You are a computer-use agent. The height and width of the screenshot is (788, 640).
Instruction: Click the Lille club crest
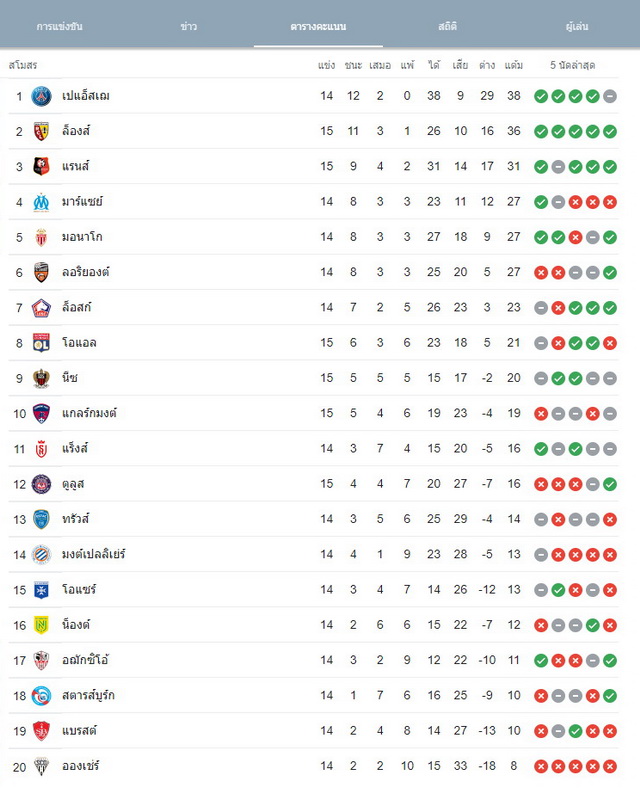(x=41, y=308)
